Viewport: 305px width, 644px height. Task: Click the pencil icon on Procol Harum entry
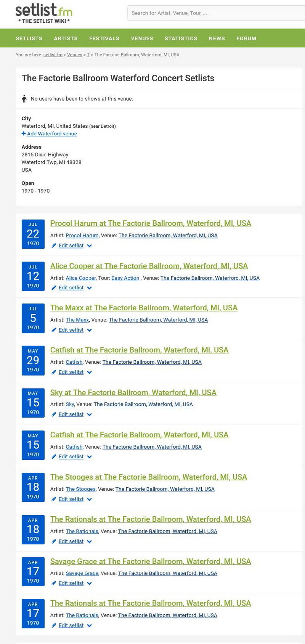[54, 245]
